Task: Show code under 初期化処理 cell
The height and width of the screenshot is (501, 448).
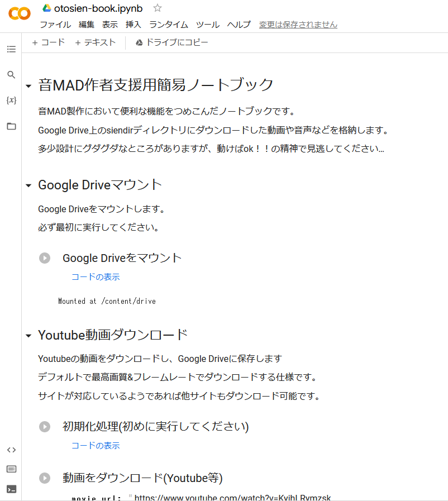Action: (96, 445)
